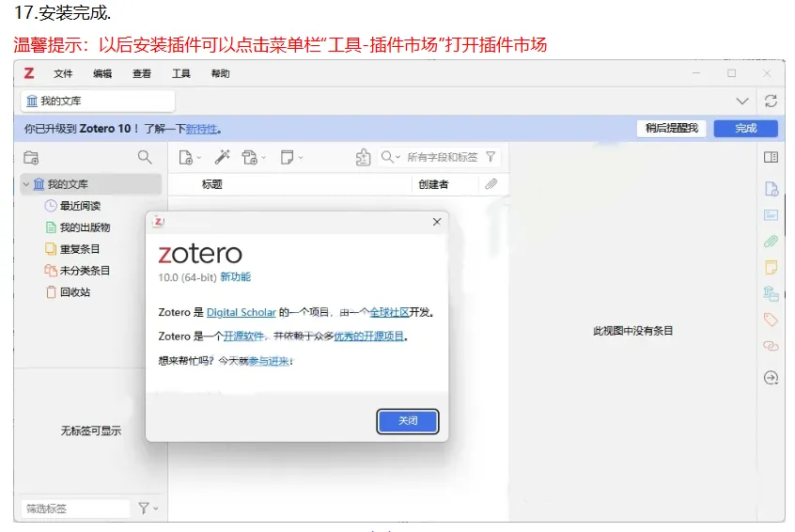795x532 pixels.
Task: Close the About Zotero dialog with X
Action: pyautogui.click(x=437, y=222)
